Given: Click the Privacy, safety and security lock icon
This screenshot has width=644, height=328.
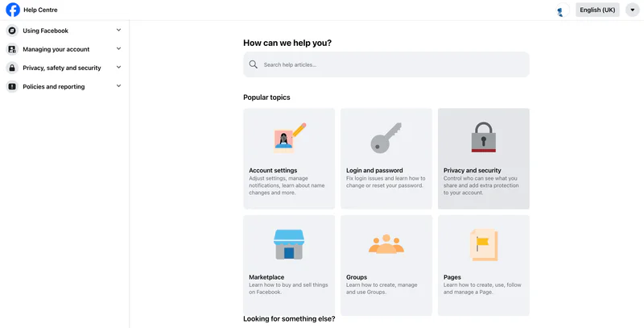Looking at the screenshot, I should [x=12, y=68].
